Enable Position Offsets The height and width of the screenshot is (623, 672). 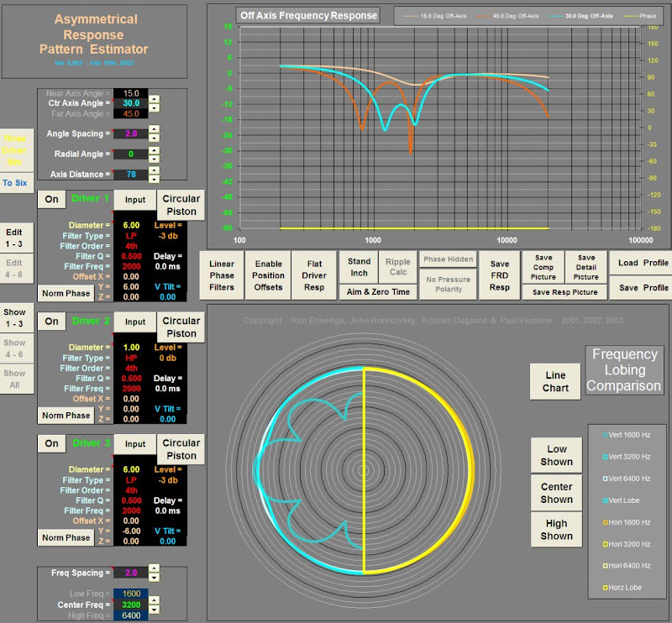[268, 275]
